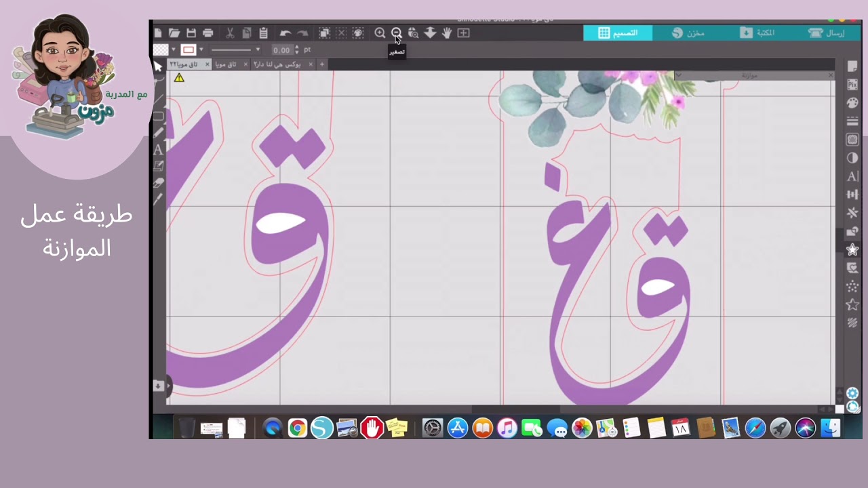The width and height of the screenshot is (868, 488).
Task: Zoom out with the magnifier minus icon
Action: (x=397, y=33)
